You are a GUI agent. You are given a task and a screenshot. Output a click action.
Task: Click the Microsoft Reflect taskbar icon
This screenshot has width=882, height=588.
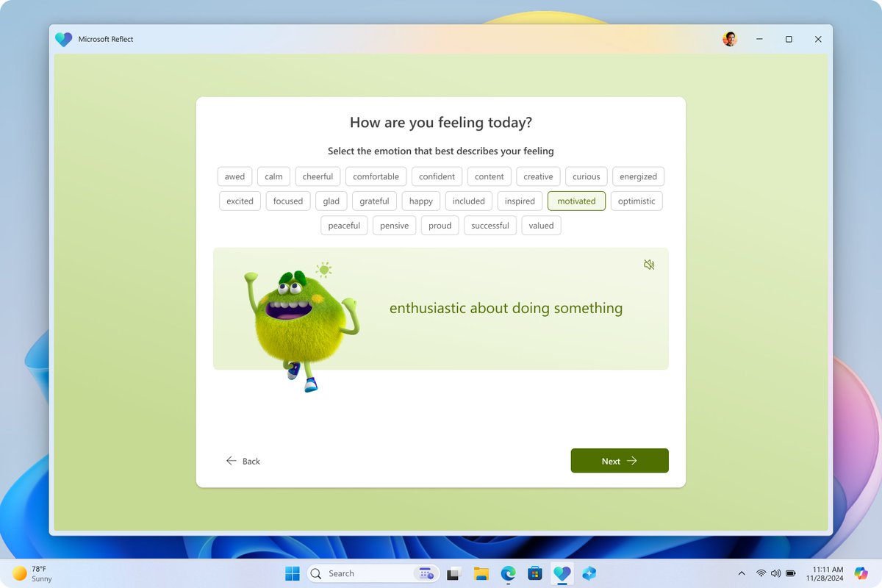(x=562, y=573)
